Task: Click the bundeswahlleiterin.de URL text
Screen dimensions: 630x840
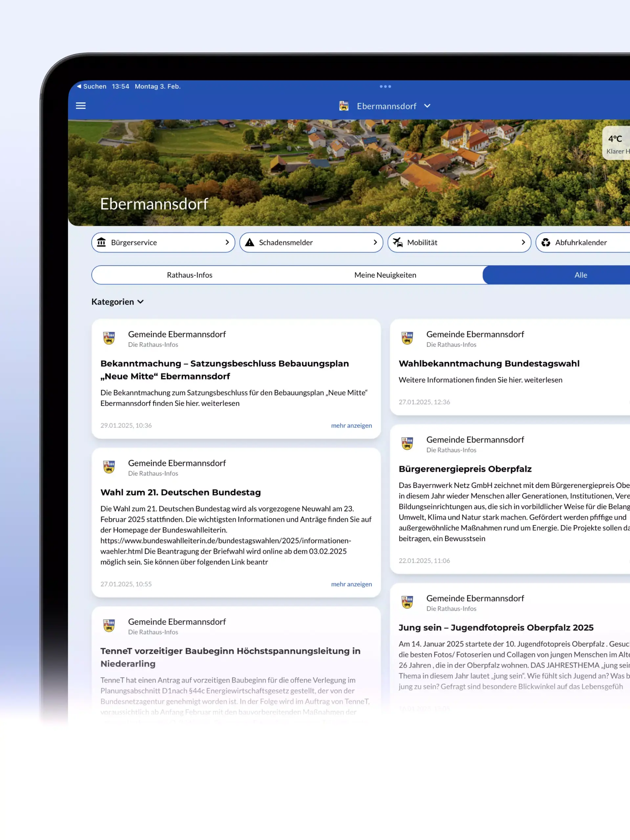Action: 226,546
